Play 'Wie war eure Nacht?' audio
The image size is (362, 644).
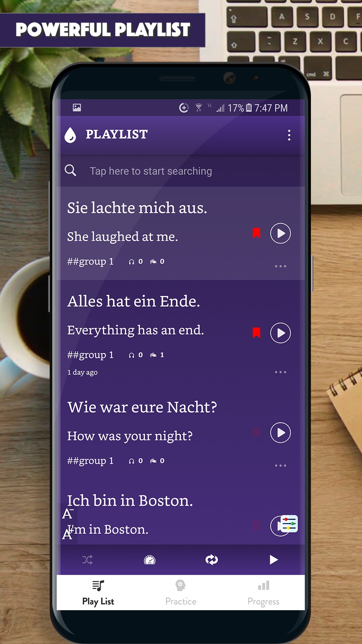pyautogui.click(x=280, y=433)
